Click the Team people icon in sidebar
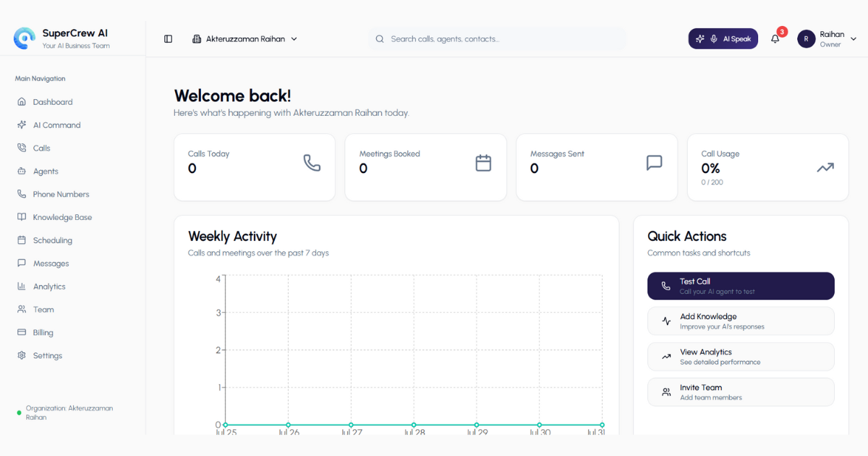868x456 pixels. pyautogui.click(x=22, y=309)
